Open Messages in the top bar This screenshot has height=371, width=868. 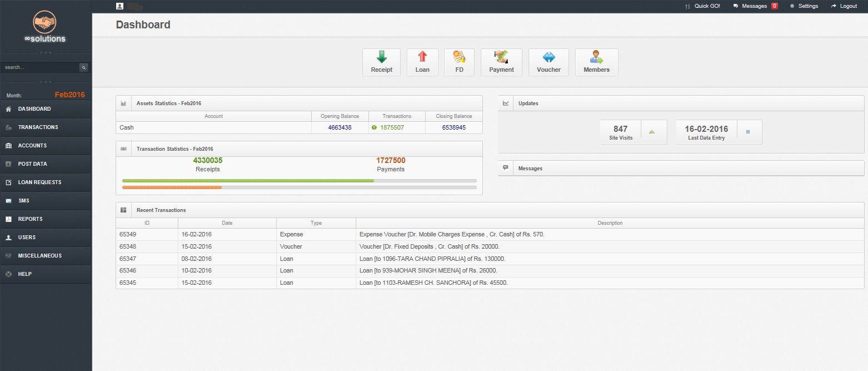754,6
